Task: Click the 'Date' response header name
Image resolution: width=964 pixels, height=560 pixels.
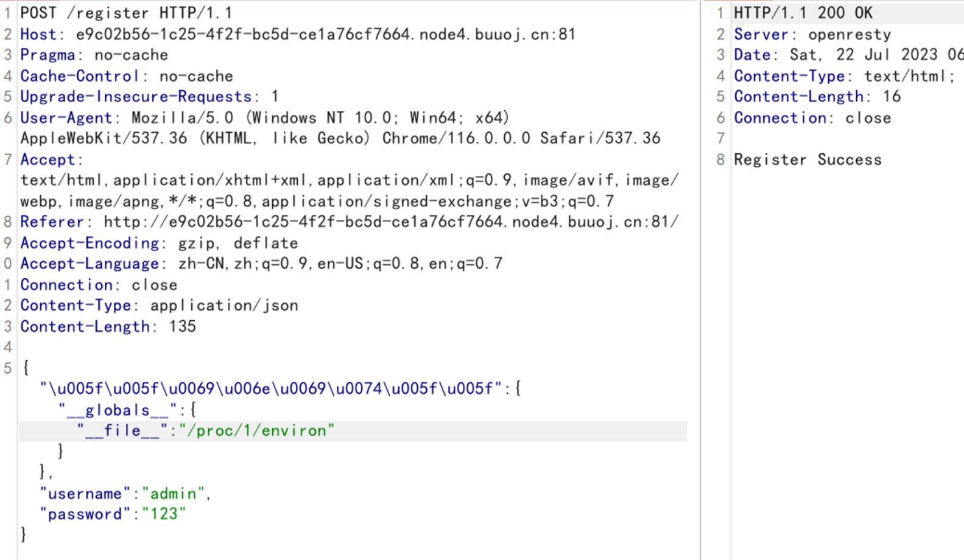Action: (752, 55)
